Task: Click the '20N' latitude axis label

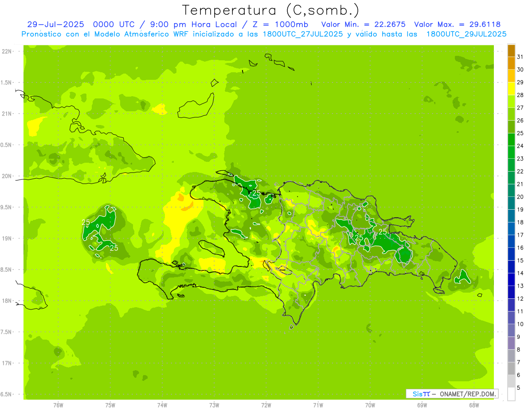Action: (x=7, y=176)
